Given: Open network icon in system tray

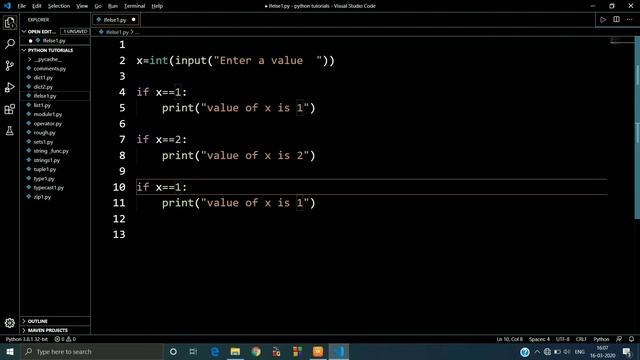Looking at the screenshot, I should pyautogui.click(x=547, y=351).
